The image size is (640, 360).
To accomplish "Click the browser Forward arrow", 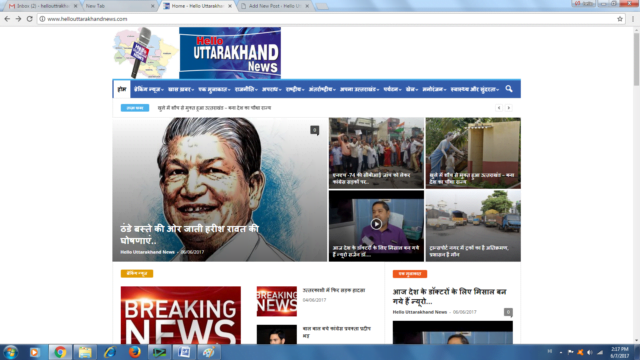I will tap(18, 19).
